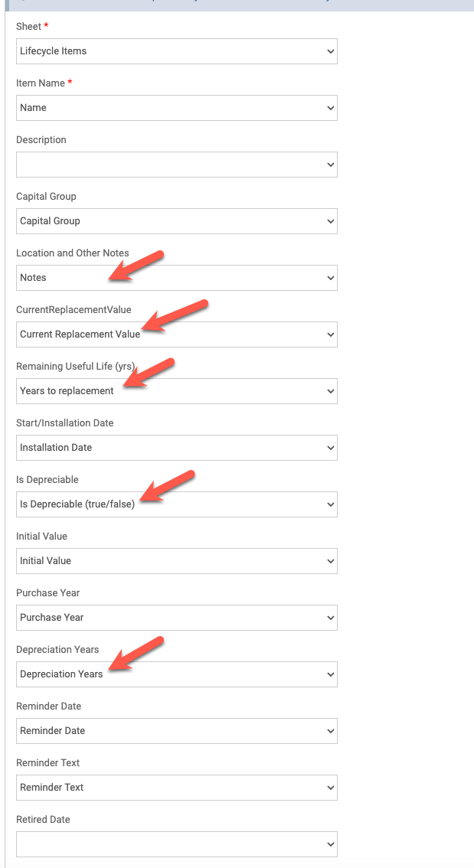Viewport: 474px width, 868px height.
Task: Click the chevron on Reminder Text dropdown
Action: pos(330,788)
